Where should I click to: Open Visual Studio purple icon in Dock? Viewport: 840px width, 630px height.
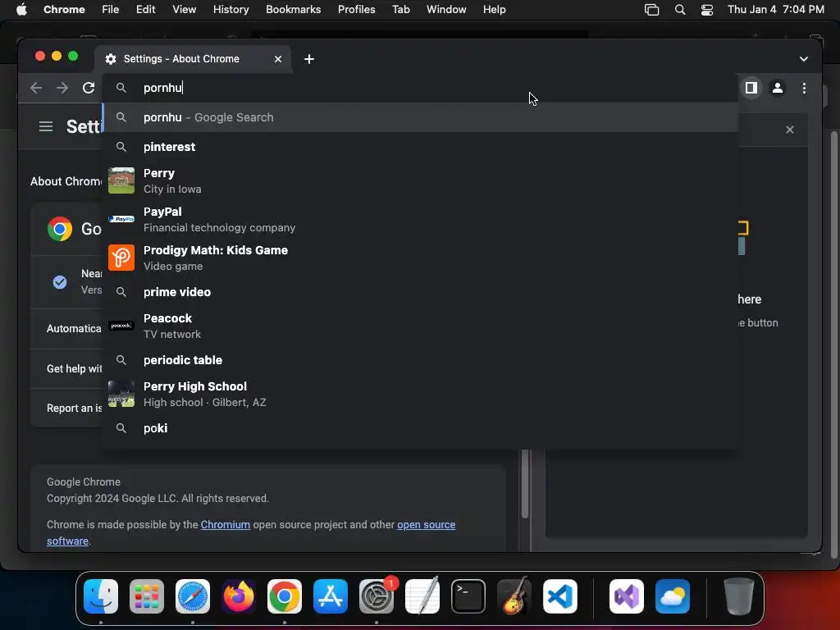coord(627,596)
